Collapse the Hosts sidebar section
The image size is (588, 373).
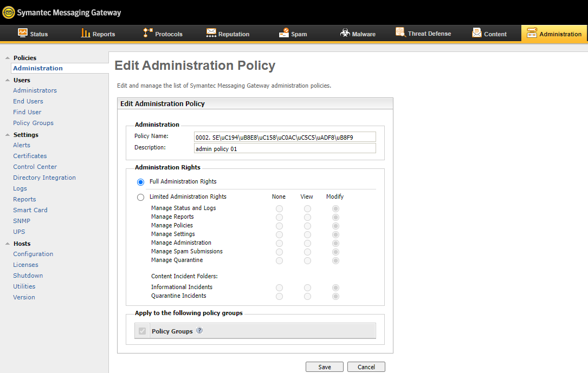pos(8,244)
